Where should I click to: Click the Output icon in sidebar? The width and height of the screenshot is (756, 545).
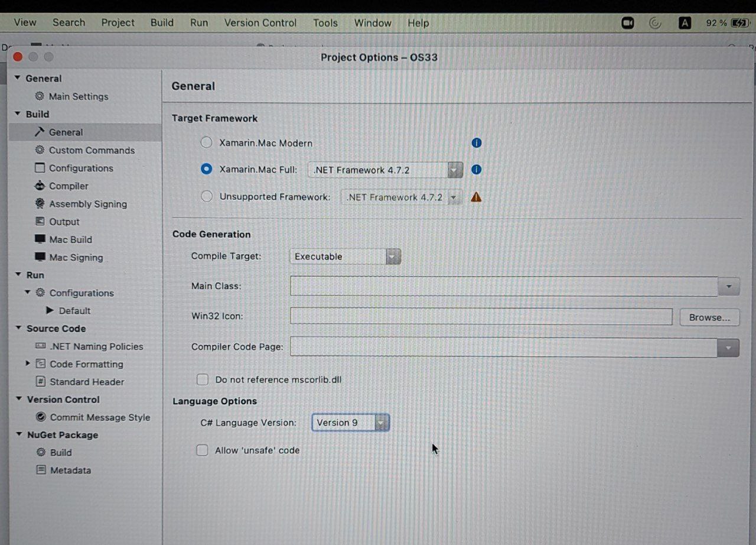[40, 221]
